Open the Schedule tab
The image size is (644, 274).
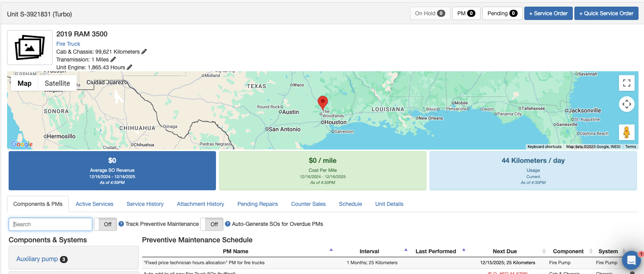351,204
